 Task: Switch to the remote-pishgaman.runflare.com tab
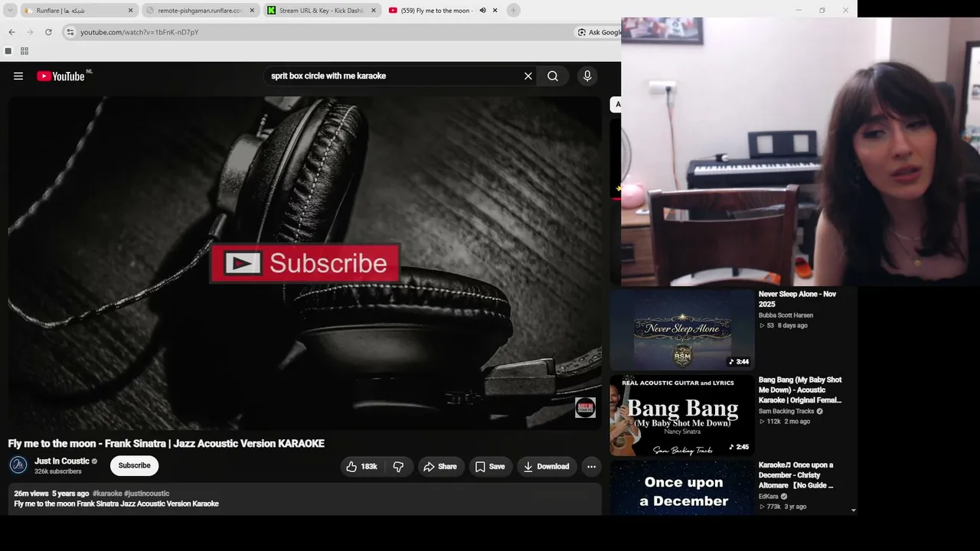point(200,11)
